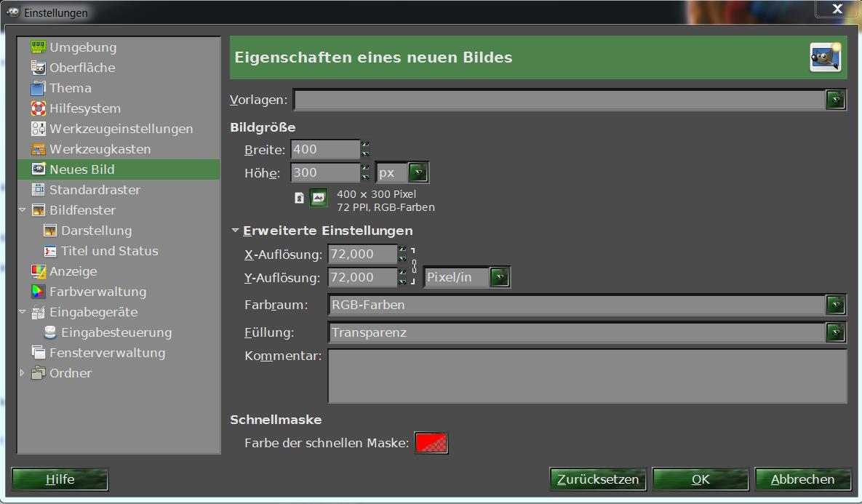Close the Einstellungen window
This screenshot has height=504, width=862.
tap(837, 9)
